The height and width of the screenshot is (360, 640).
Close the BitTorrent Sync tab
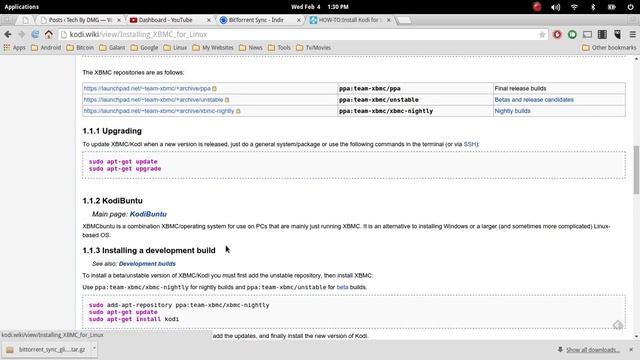pyautogui.click(x=299, y=20)
